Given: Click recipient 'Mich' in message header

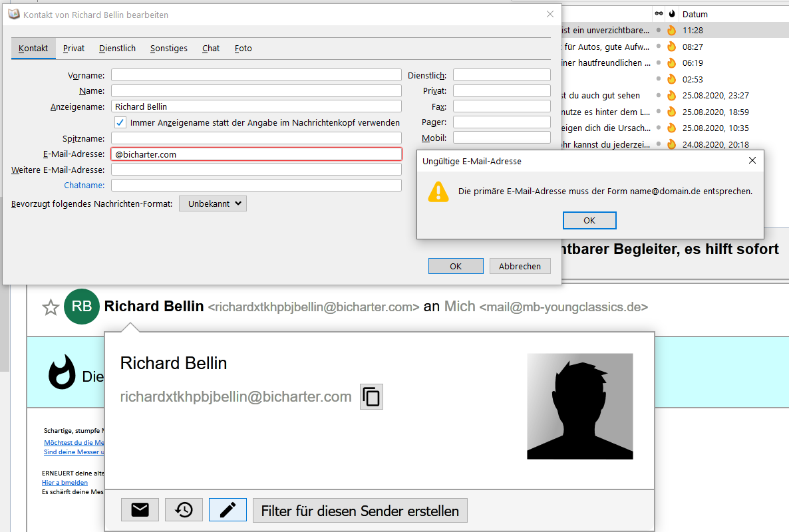Looking at the screenshot, I should [x=460, y=306].
